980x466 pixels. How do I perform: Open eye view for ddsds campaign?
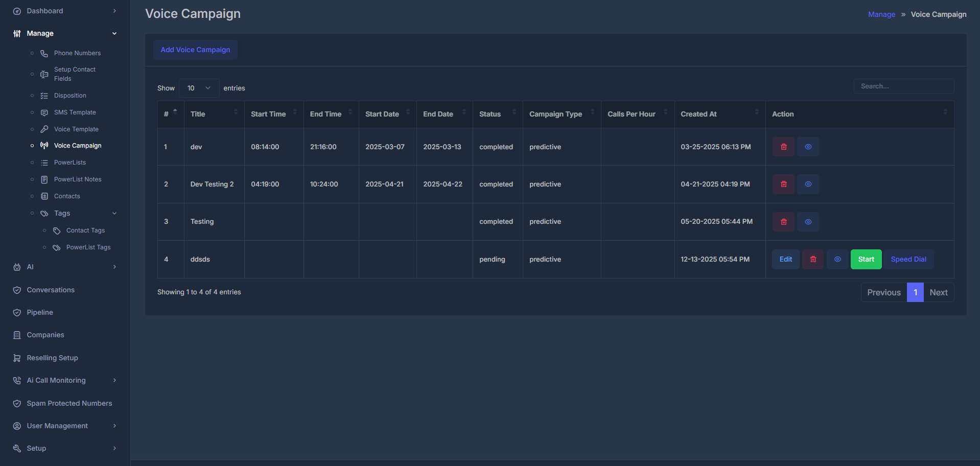[837, 259]
